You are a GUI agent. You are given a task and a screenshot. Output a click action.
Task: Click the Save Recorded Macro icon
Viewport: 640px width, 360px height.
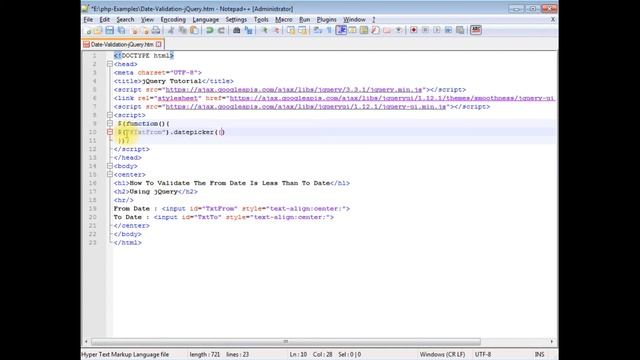click(x=460, y=30)
